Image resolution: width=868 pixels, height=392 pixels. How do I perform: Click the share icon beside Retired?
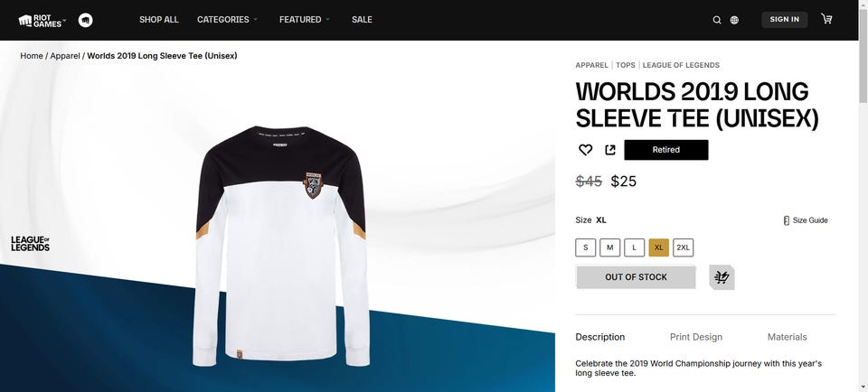[x=610, y=150]
